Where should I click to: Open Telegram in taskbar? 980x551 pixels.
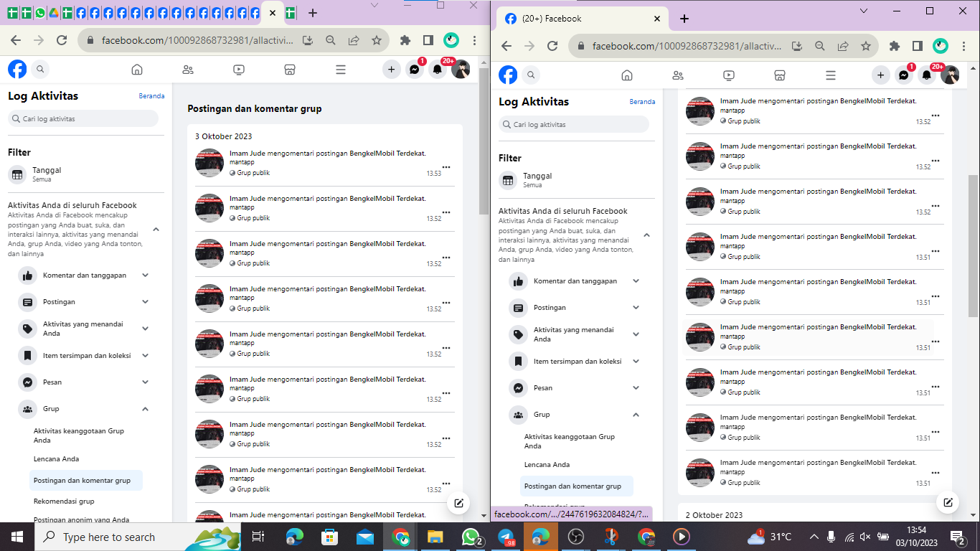[x=506, y=537]
